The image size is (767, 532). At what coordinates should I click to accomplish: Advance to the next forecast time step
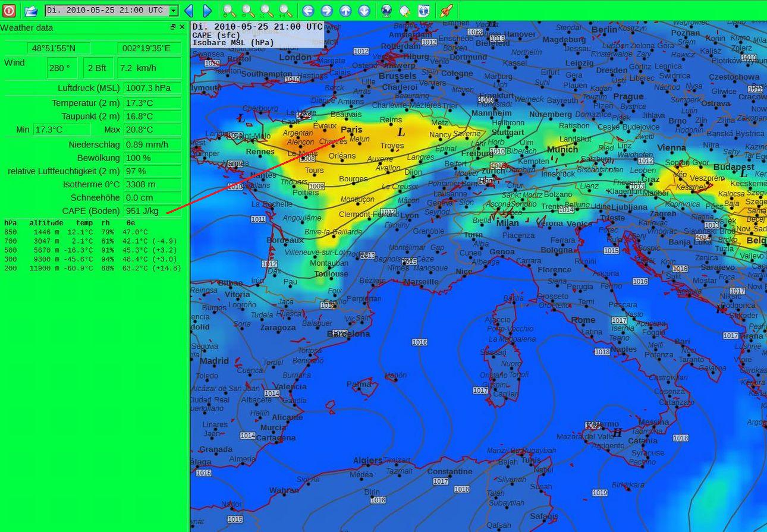click(x=207, y=10)
